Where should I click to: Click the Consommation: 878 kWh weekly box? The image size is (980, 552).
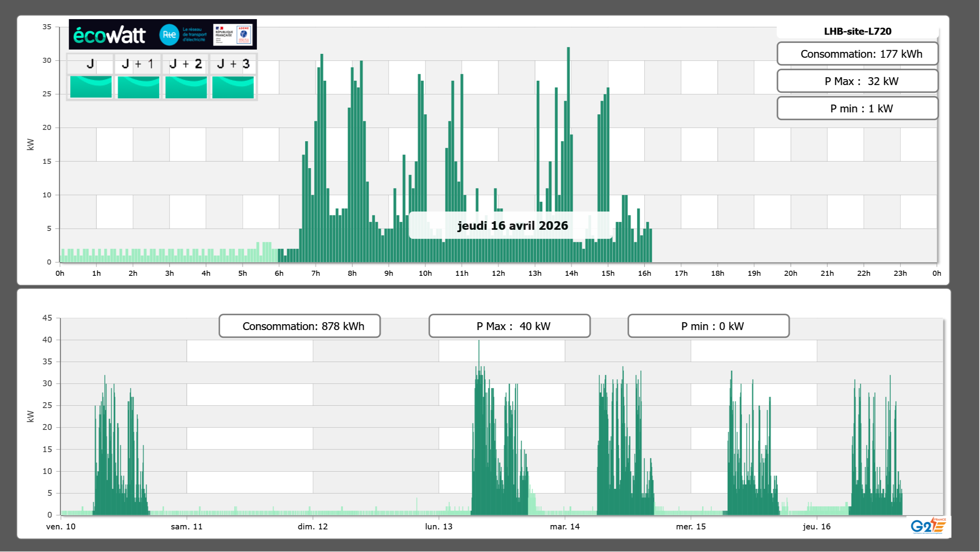pos(300,326)
